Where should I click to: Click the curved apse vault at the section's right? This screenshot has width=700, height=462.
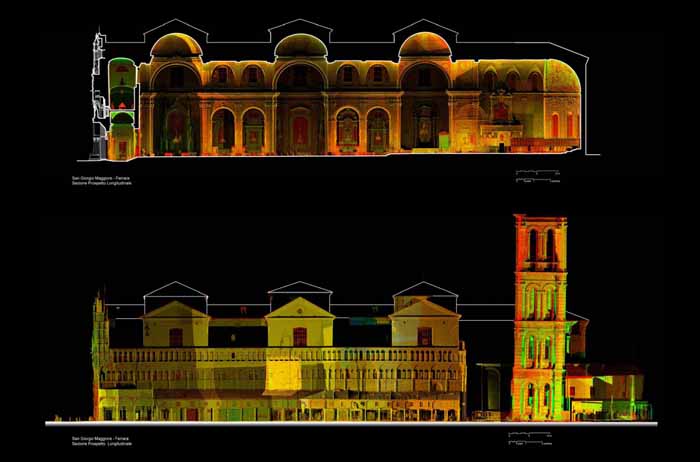561,78
